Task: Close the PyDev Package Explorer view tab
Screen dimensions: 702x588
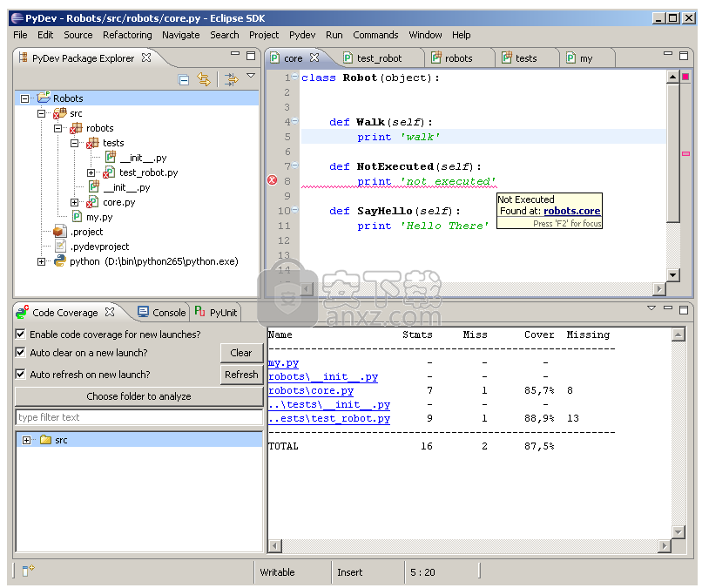Action: tap(146, 57)
